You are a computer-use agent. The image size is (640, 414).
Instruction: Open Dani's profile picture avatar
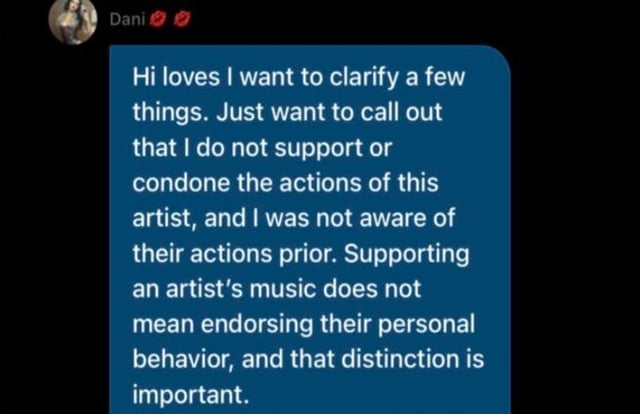(x=73, y=20)
